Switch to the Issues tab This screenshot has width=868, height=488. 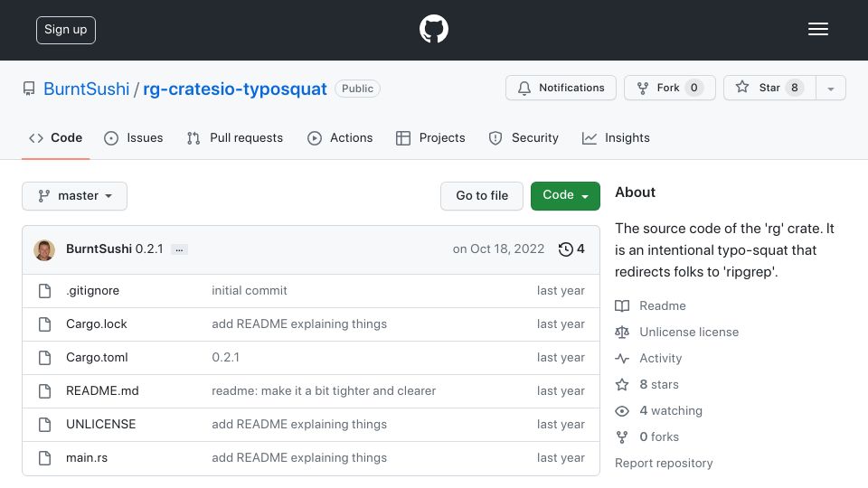point(134,137)
